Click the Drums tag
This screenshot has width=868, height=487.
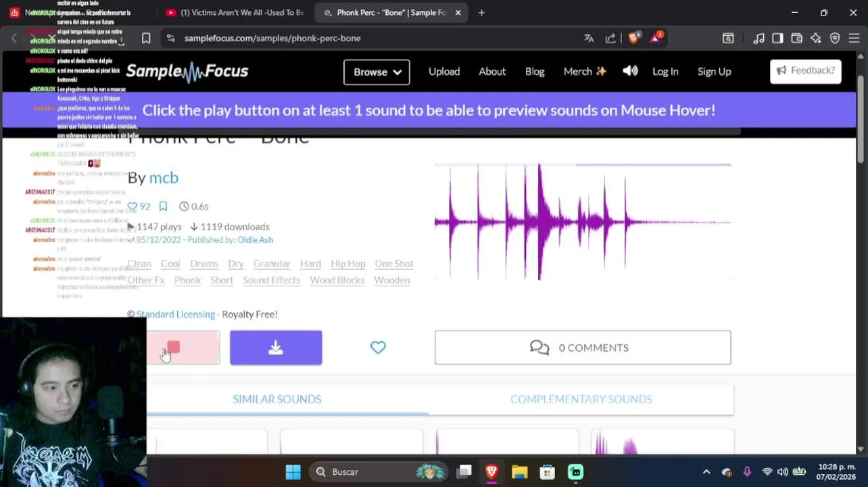[204, 264]
